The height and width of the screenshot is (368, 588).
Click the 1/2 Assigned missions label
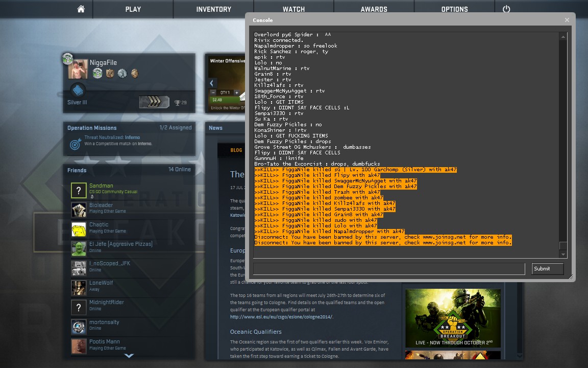(176, 128)
